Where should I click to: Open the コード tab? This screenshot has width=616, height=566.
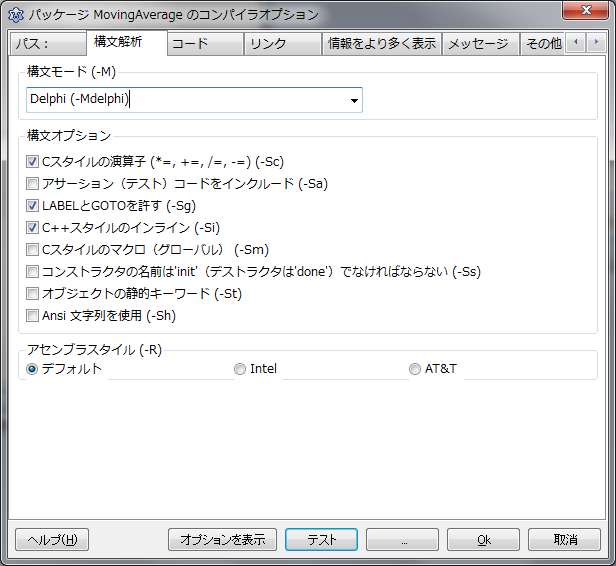[205, 44]
